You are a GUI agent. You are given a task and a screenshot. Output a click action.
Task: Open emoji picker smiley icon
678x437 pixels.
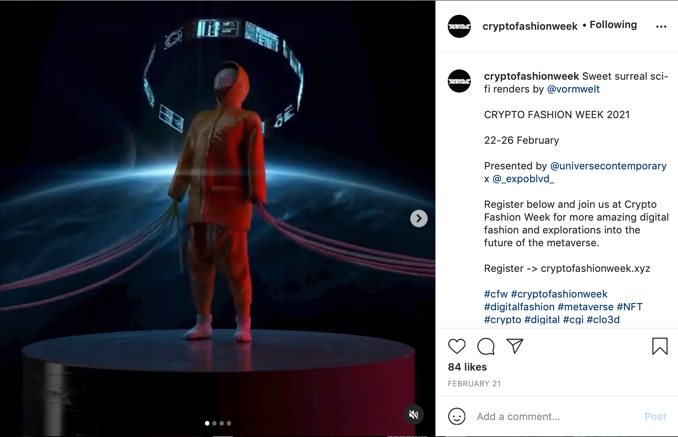coord(457,416)
